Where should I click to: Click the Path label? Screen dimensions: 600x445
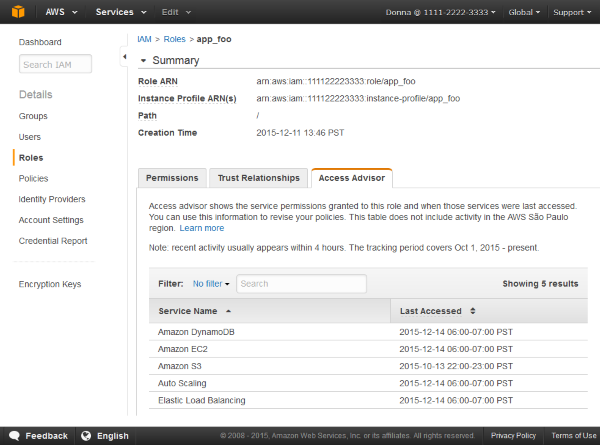[147, 116]
